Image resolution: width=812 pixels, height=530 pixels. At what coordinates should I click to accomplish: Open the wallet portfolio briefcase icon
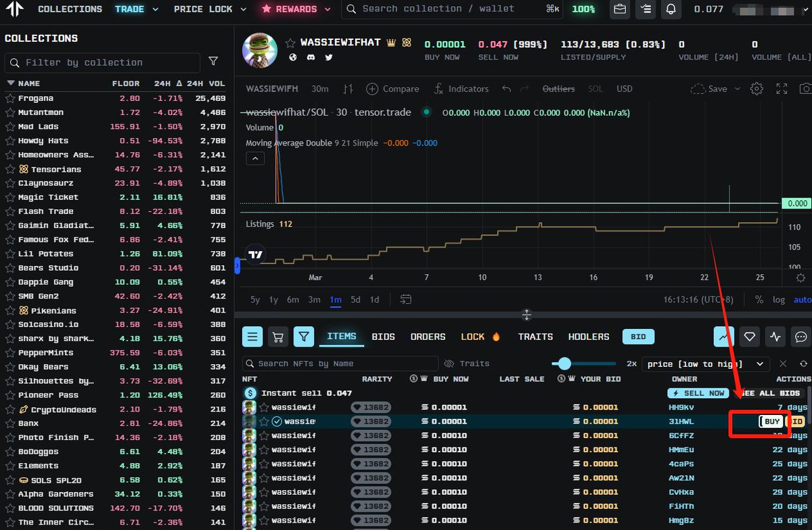619,9
